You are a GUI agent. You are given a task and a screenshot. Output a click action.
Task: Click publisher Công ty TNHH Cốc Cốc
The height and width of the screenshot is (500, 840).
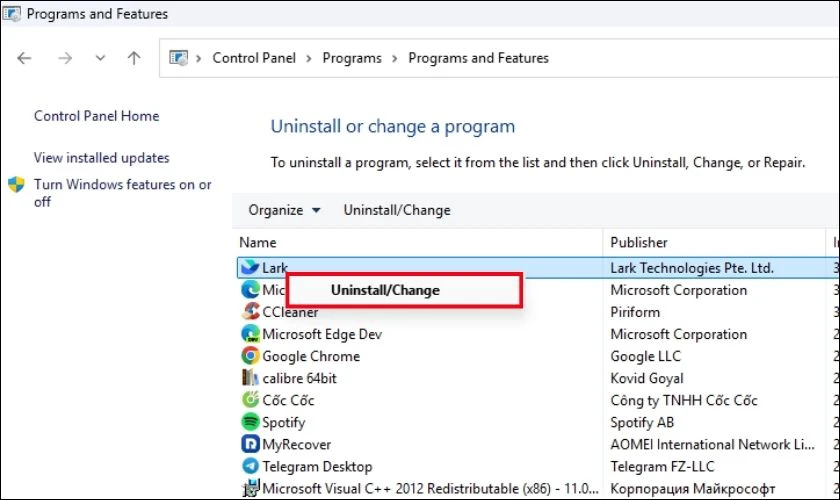[x=684, y=400]
